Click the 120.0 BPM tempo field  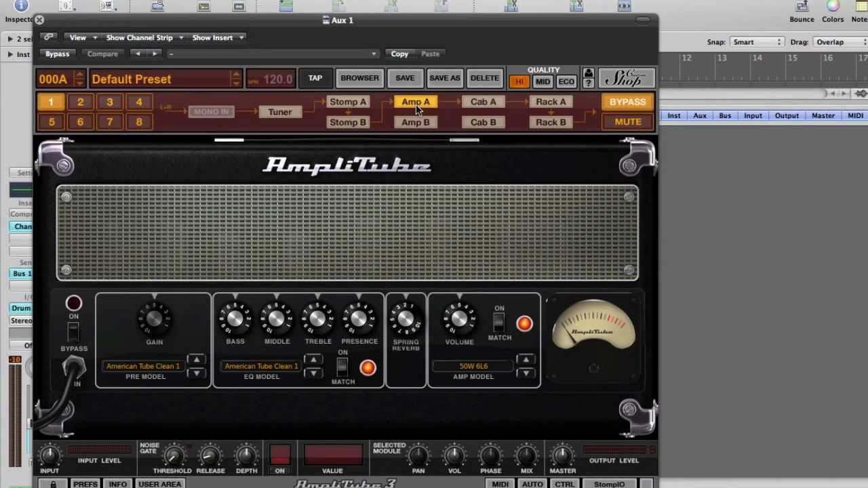tap(271, 79)
